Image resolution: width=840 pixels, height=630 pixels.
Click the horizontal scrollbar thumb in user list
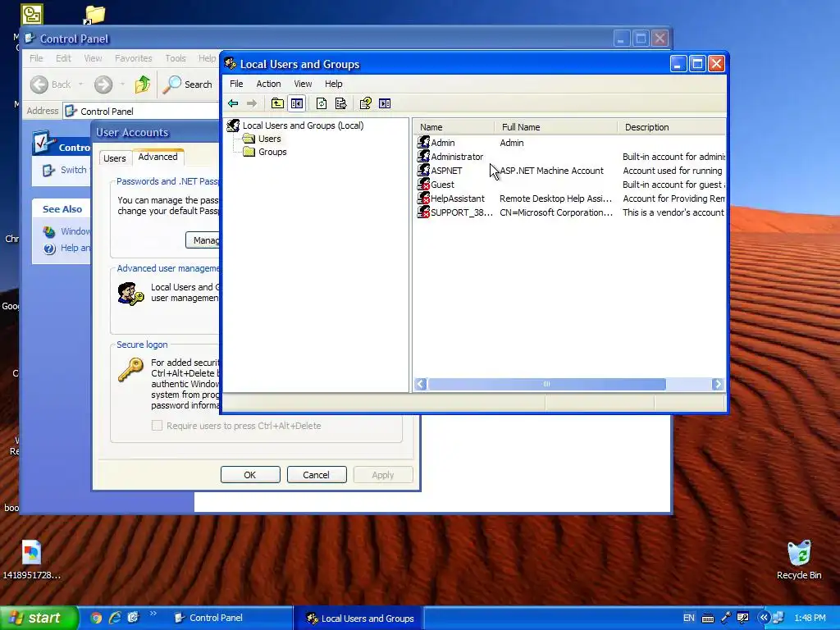click(546, 384)
